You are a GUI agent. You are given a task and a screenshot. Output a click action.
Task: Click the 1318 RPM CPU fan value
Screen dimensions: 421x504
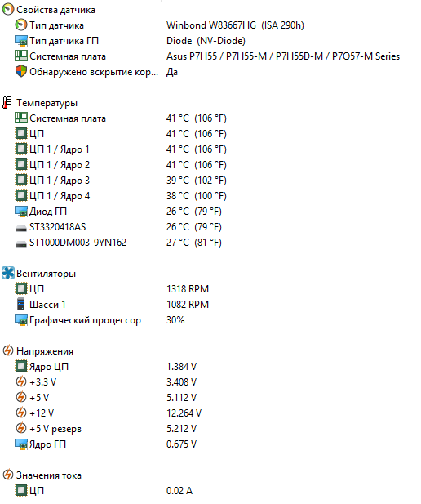pyautogui.click(x=188, y=288)
